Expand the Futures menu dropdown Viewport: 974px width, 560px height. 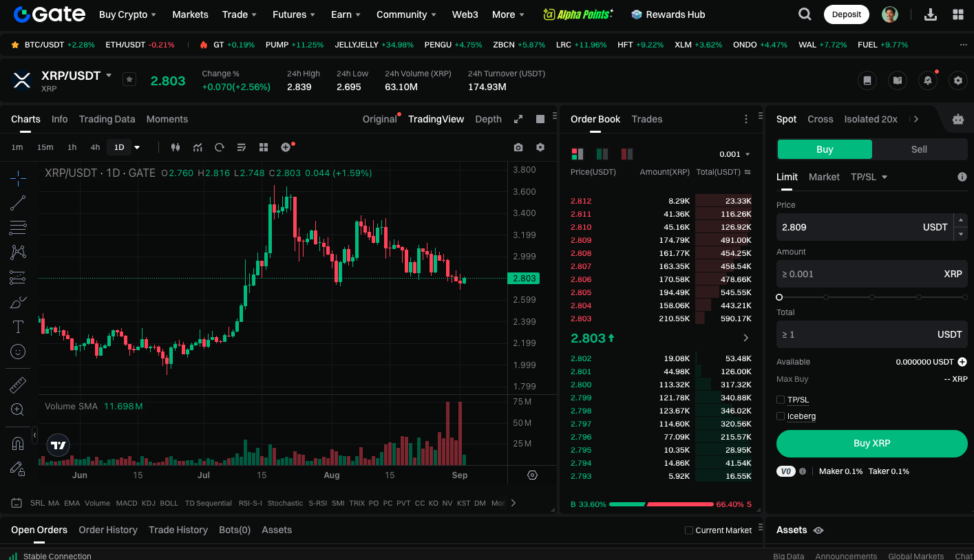[x=294, y=14]
